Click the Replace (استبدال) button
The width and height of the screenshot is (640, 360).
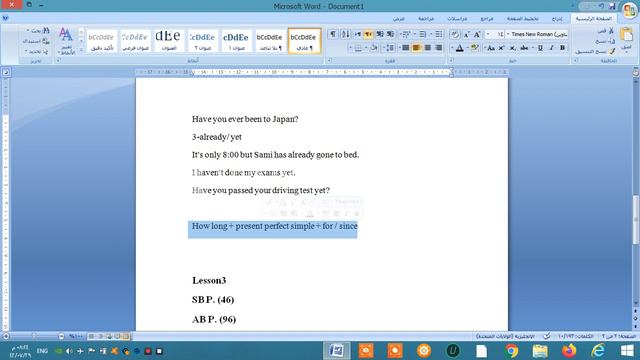36,41
